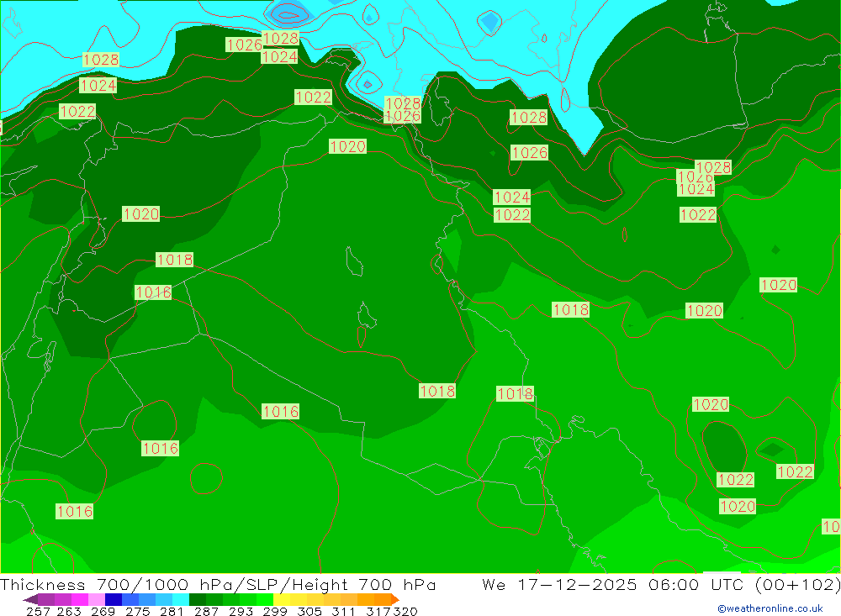Click the darkest green legend swatch

point(198,599)
